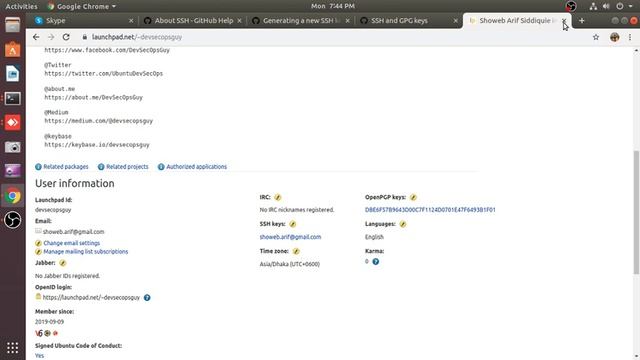Edit Languages with pencil icon
The height and width of the screenshot is (360, 640).
tap(403, 224)
